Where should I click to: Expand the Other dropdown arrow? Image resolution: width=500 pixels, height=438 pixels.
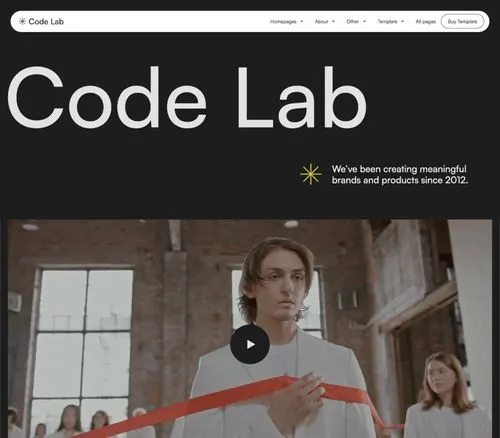(364, 22)
